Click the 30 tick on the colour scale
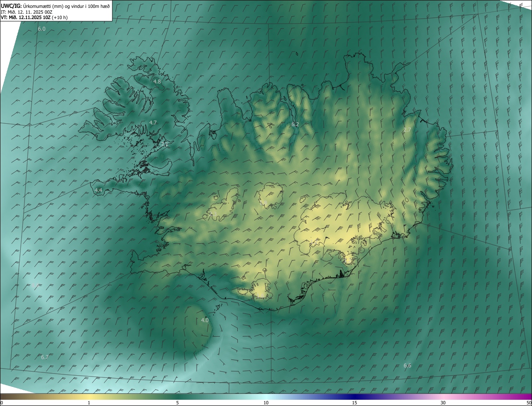Image resolution: width=532 pixels, height=406 pixels. pos(443,403)
